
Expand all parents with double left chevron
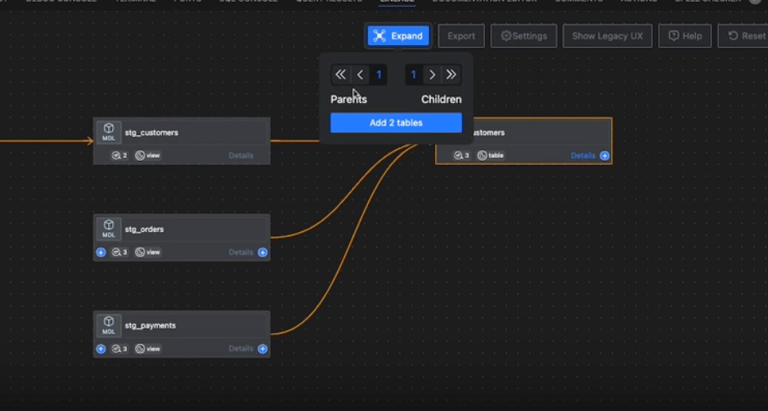pos(340,74)
